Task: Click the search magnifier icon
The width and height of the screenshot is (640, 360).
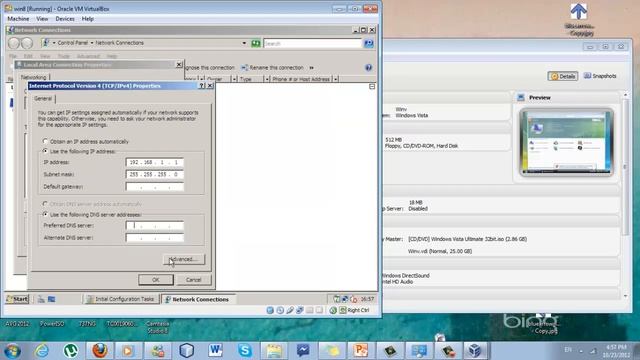Action: (x=369, y=43)
